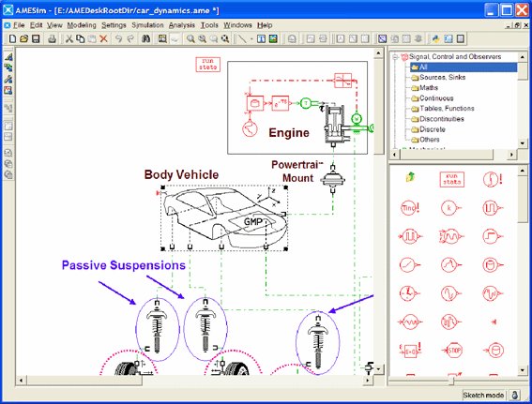Insert a picture with image icon

273,39
